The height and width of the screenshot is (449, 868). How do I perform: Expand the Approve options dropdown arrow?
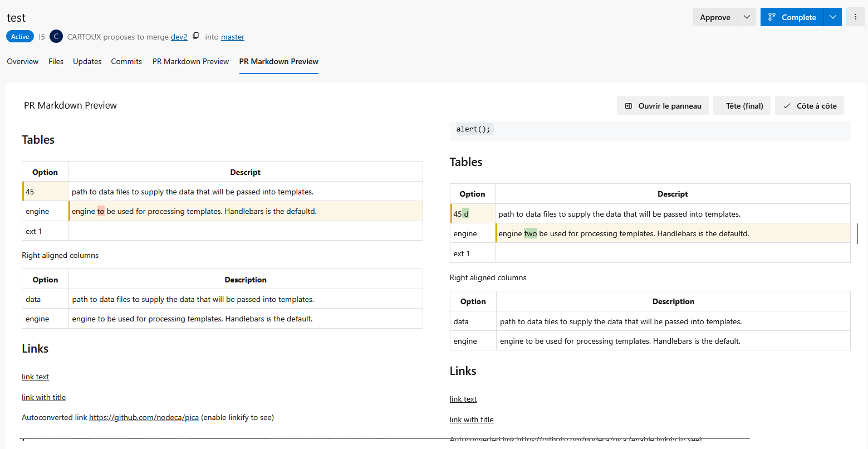(x=747, y=17)
